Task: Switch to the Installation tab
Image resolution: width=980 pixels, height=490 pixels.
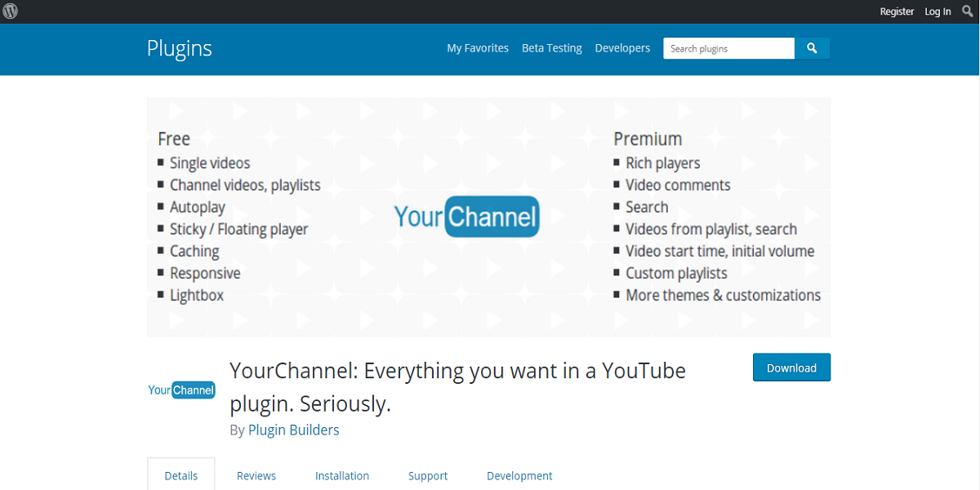Action: [x=342, y=475]
